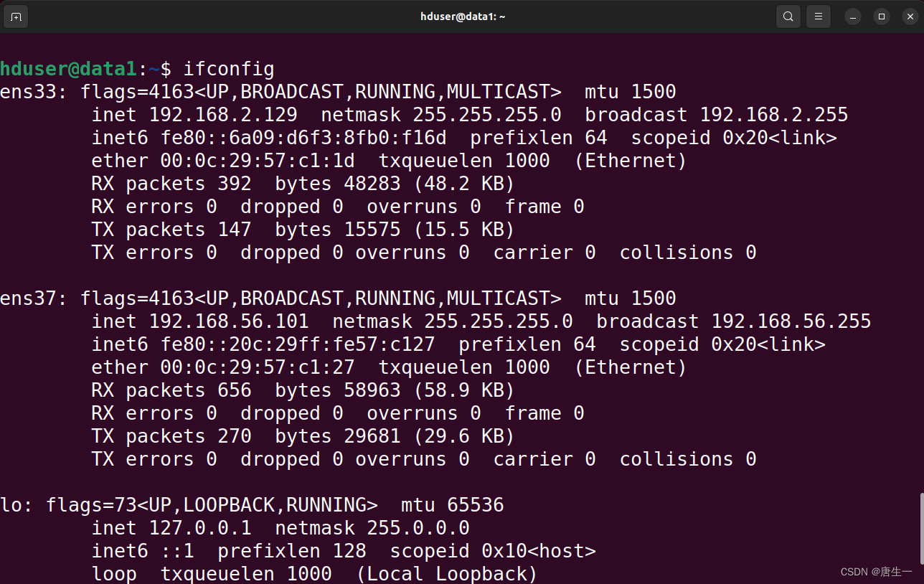The height and width of the screenshot is (584, 924).
Task: Click 'prefixlen 128' text
Action: (x=292, y=551)
